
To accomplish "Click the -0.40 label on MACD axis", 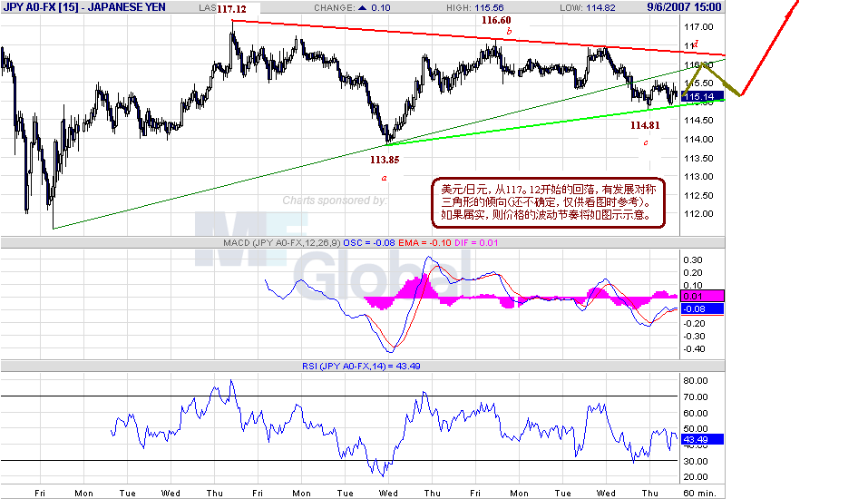I will pyautogui.click(x=693, y=349).
